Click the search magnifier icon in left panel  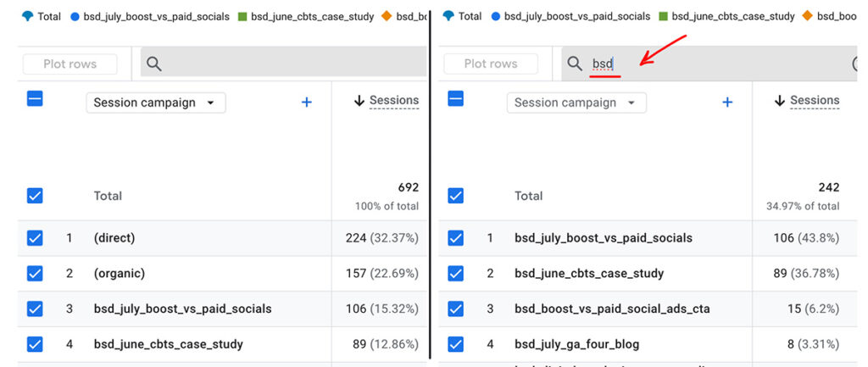[x=154, y=64]
